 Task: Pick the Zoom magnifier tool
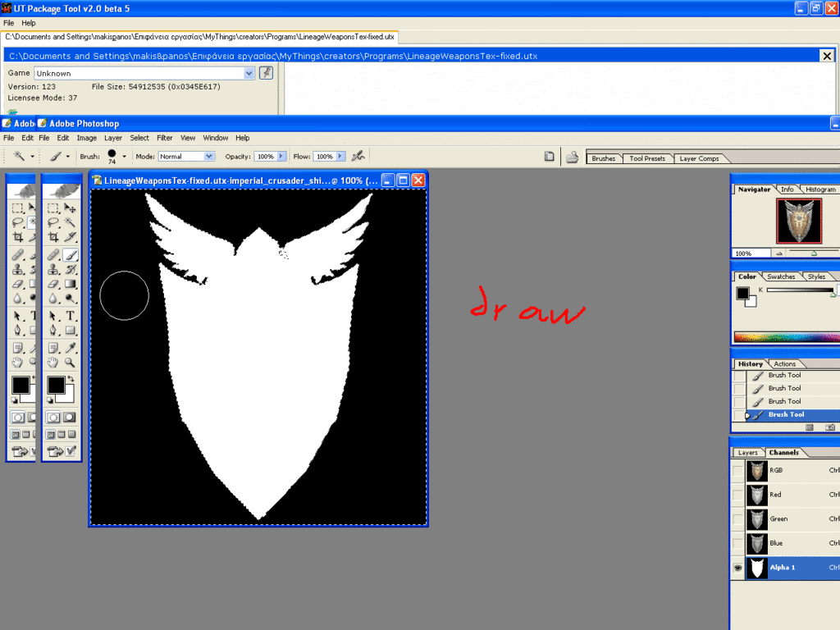pos(71,362)
